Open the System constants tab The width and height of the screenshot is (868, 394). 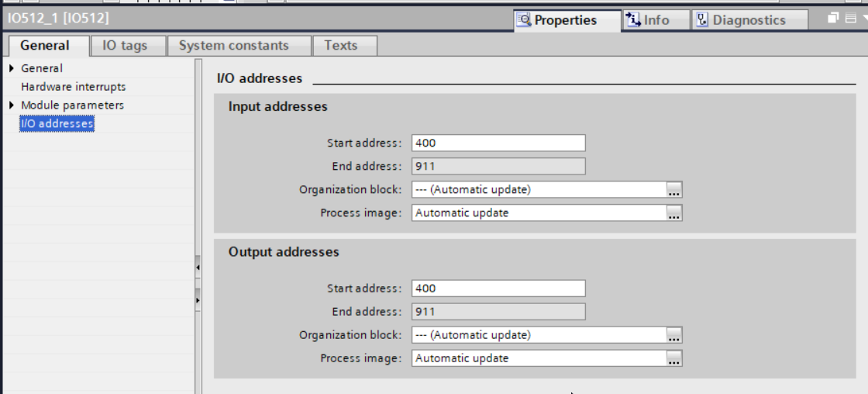[239, 46]
